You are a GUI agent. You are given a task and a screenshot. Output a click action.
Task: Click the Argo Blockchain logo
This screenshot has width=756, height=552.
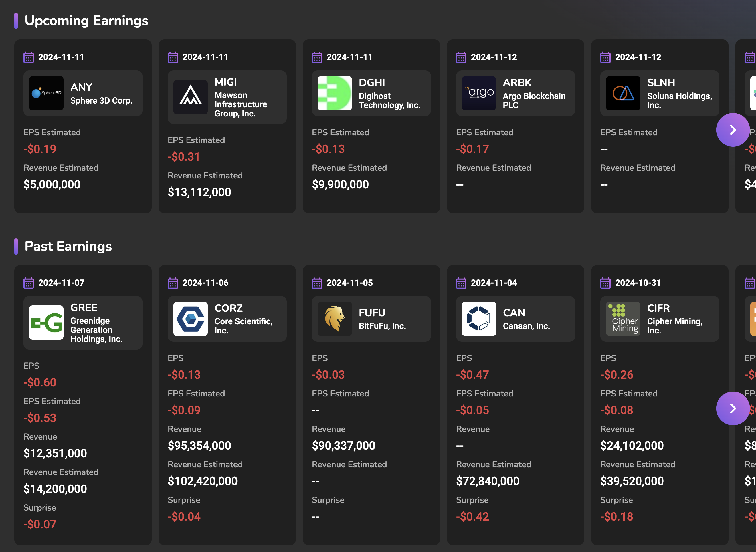pos(479,93)
